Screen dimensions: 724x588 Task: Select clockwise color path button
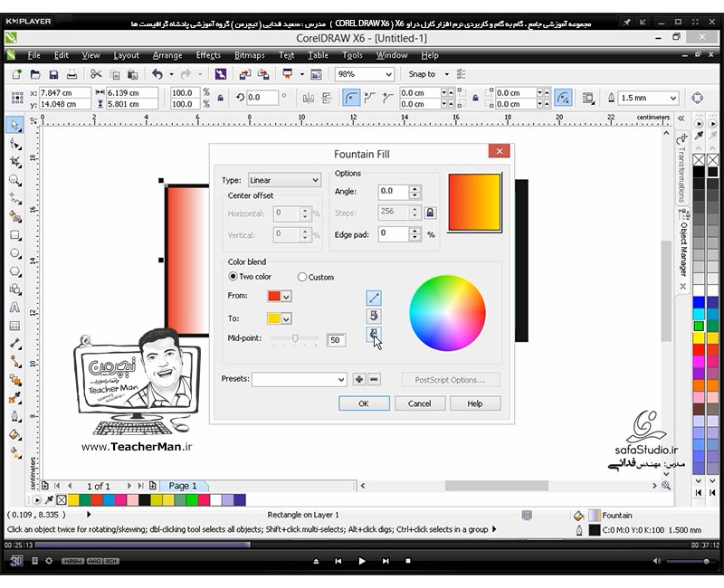374,334
